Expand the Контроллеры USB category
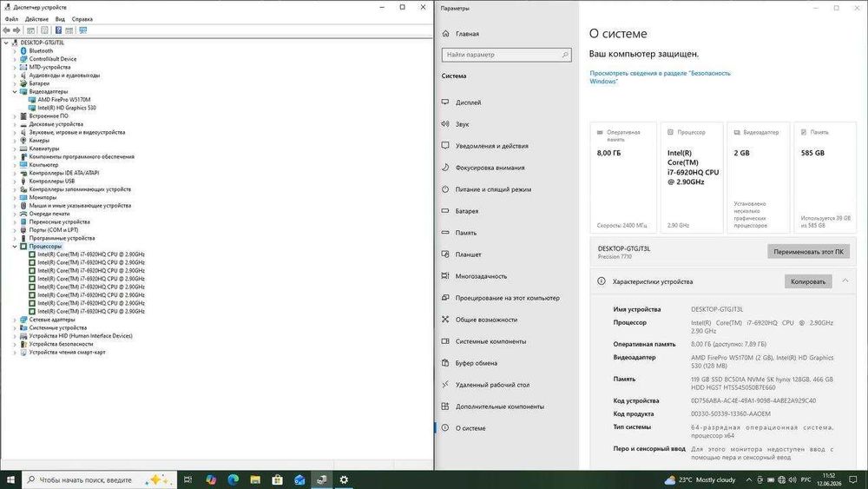Viewport: 868px width, 489px height. (15, 181)
